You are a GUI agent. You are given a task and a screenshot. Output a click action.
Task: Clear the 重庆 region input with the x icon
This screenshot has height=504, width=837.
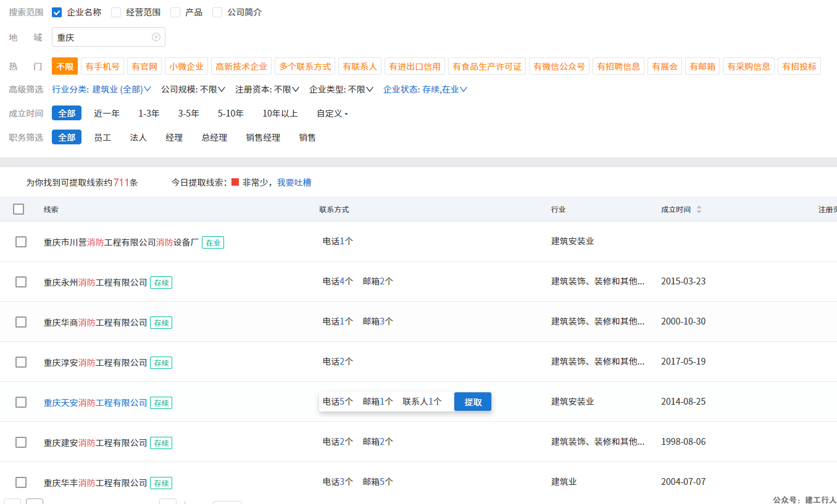click(x=156, y=37)
